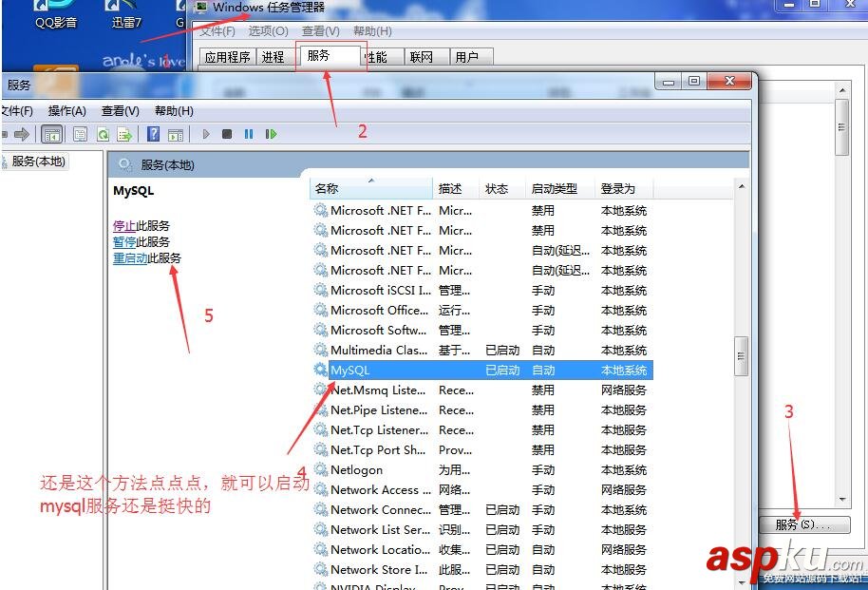Select 服务(本地) node in left tree pane
Screen dimensions: 868x590
pos(38,162)
